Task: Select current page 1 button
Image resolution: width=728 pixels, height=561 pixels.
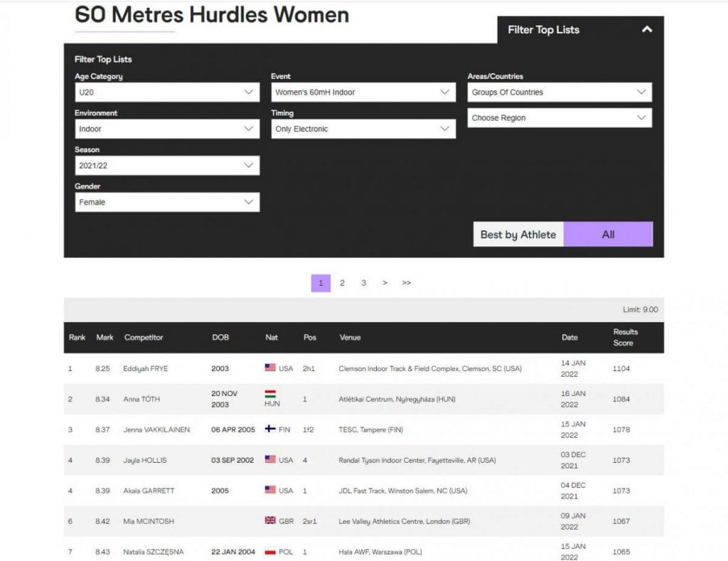Action: (x=321, y=283)
